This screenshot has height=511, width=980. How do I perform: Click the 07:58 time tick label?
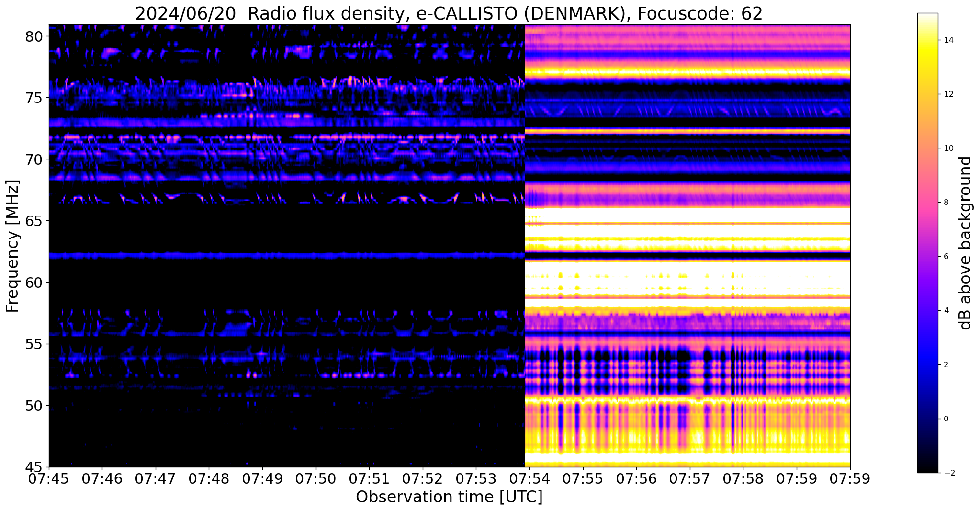(743, 480)
